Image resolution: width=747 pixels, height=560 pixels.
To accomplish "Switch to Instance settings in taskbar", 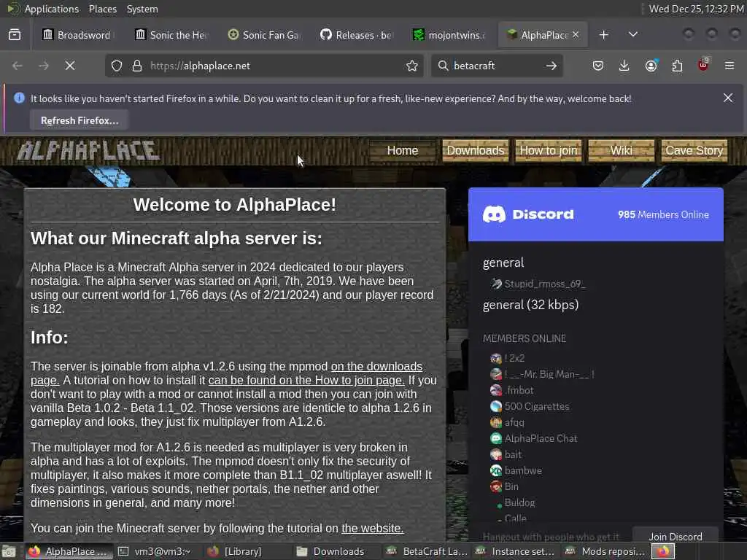I will (516, 551).
